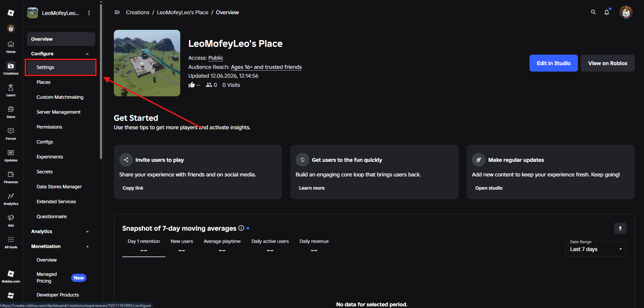Select the Daily revenue tab
This screenshot has width=644, height=308.
(x=314, y=246)
